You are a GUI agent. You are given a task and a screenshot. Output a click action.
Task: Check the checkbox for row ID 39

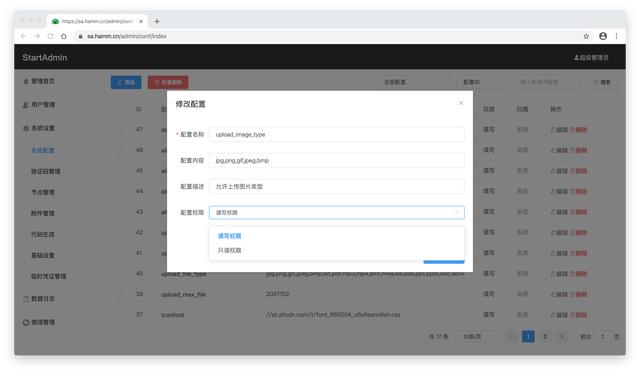click(119, 294)
